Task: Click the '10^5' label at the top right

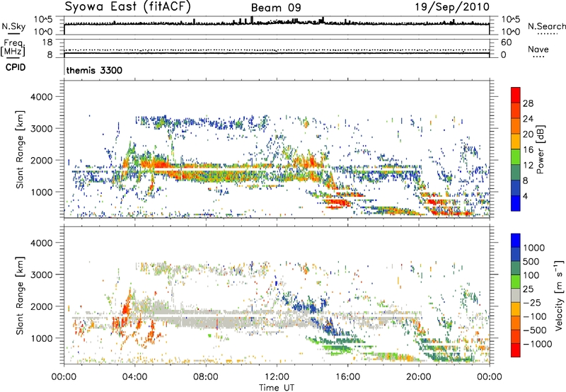Action: pyautogui.click(x=511, y=19)
